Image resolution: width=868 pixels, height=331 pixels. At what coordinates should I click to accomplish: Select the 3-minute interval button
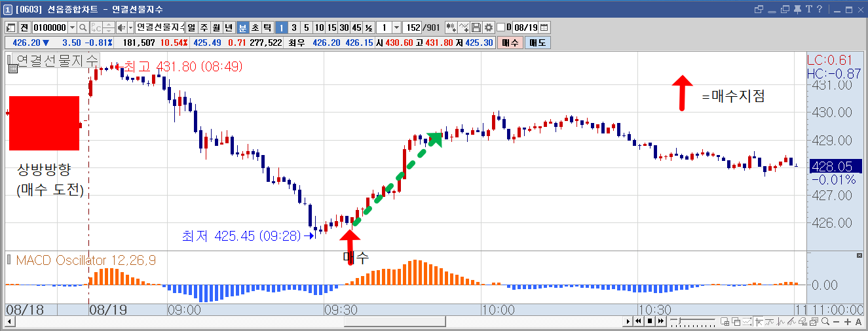pyautogui.click(x=293, y=27)
